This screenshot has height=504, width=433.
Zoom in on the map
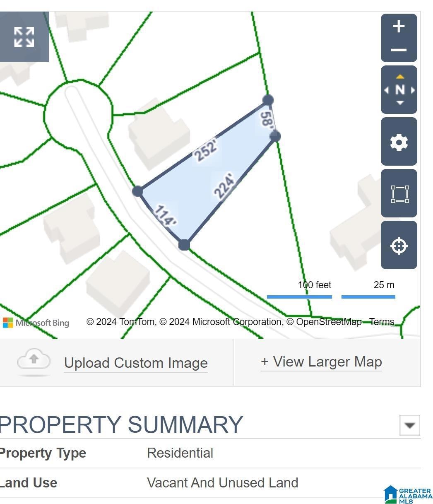(x=399, y=27)
